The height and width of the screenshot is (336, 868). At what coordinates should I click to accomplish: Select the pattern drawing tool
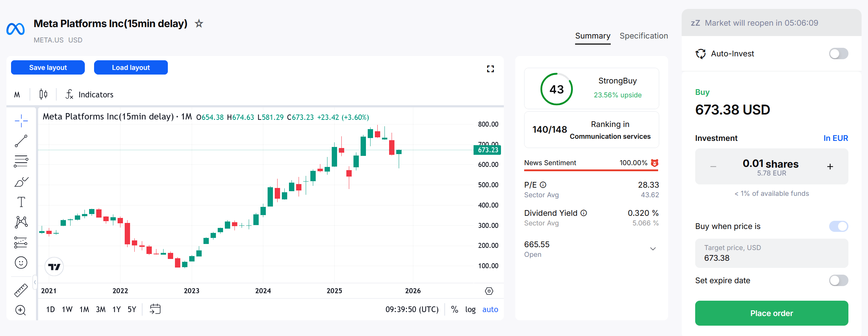pos(21,222)
